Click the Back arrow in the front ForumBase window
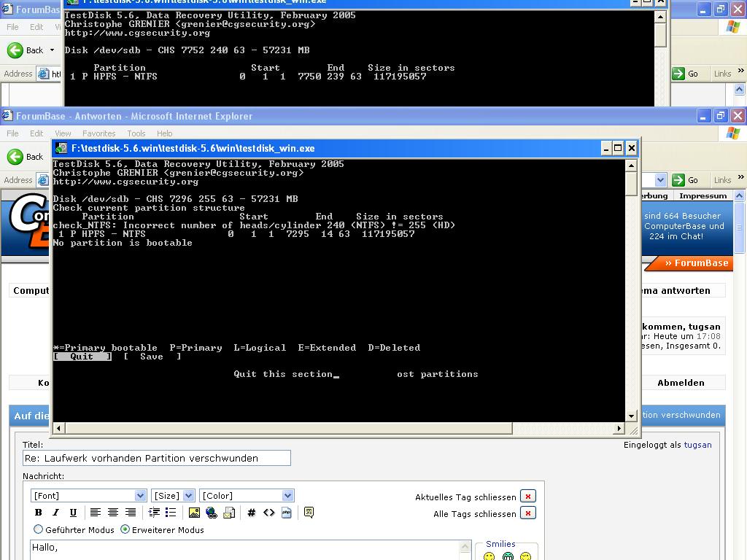The image size is (747, 560). 15,157
